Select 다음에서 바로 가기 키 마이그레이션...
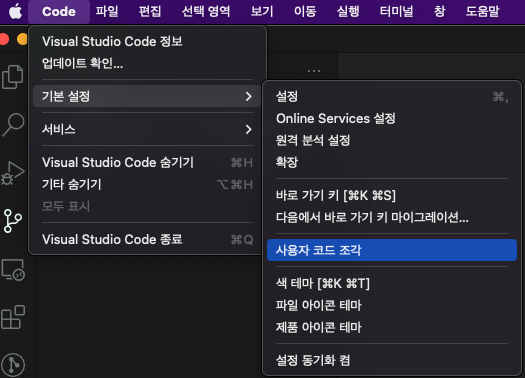The width and height of the screenshot is (525, 378). tap(392, 218)
